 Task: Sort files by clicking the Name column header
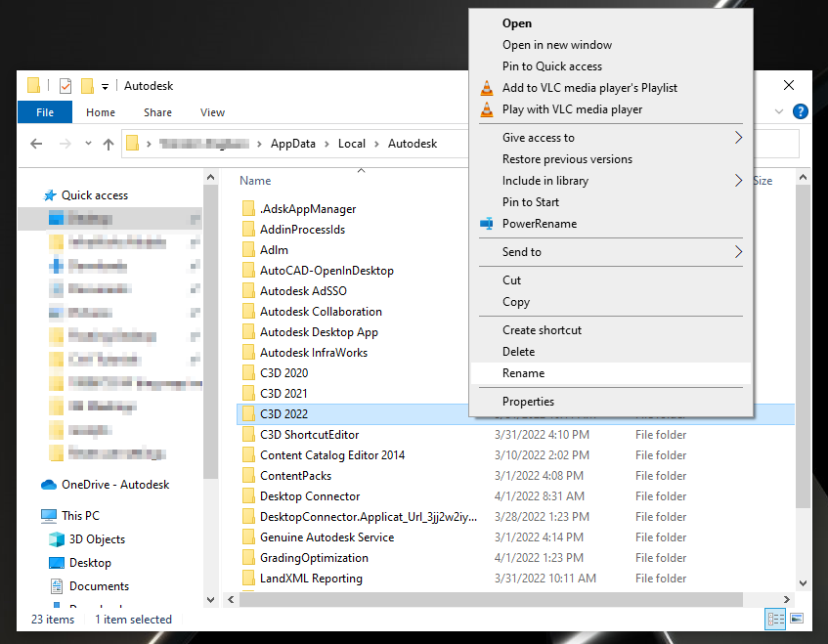tap(255, 180)
